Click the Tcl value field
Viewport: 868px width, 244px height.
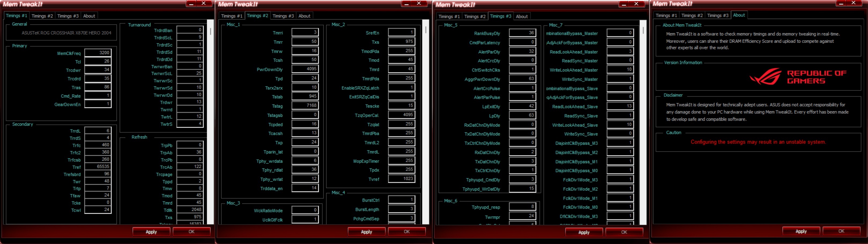(x=98, y=61)
